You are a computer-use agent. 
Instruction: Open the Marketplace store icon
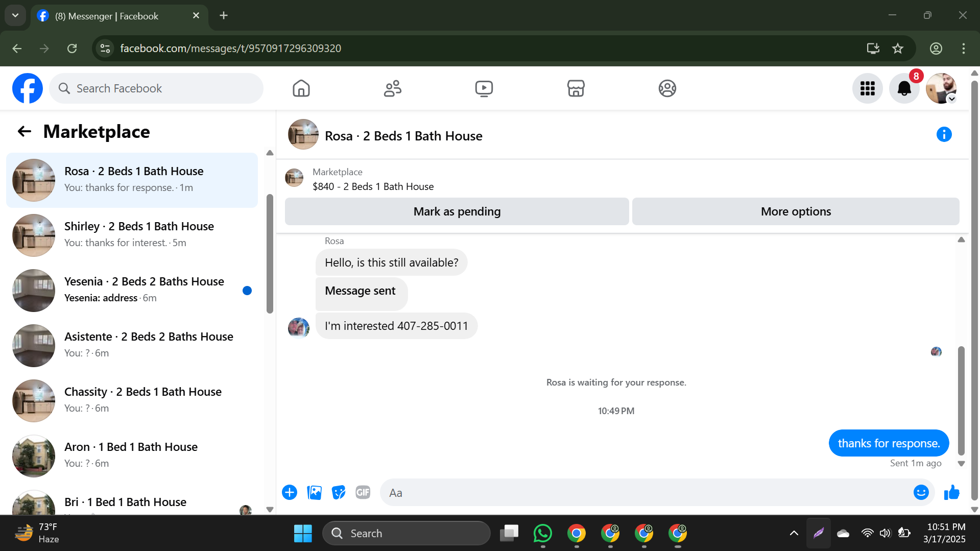pos(576,88)
